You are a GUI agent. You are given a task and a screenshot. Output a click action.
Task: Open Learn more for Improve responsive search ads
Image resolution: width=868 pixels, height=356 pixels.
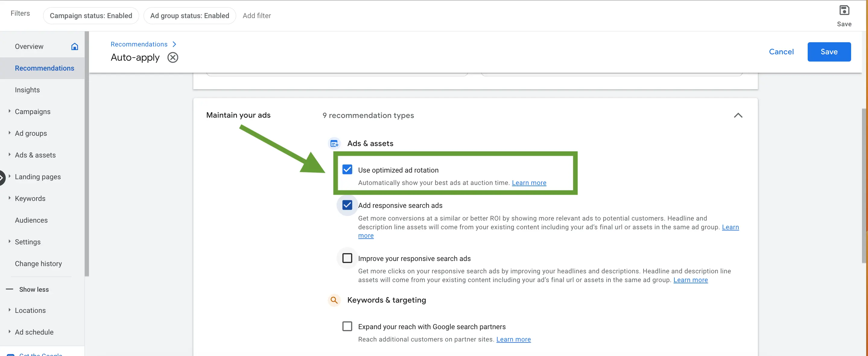tap(690, 280)
